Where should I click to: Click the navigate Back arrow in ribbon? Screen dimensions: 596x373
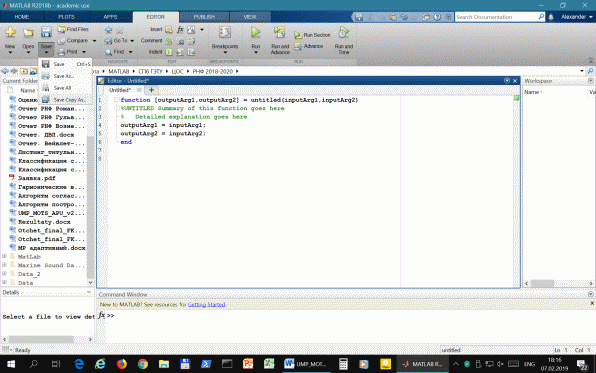109,29
